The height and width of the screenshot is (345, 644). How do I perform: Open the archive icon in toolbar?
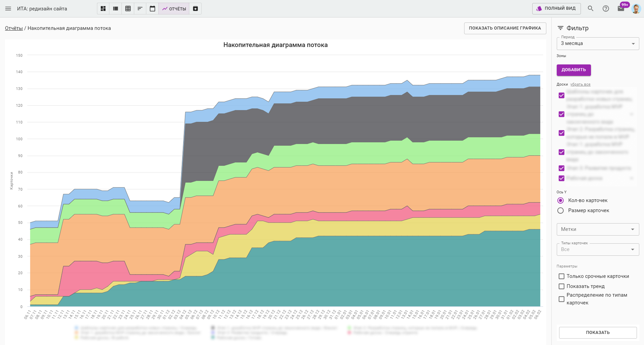click(195, 9)
